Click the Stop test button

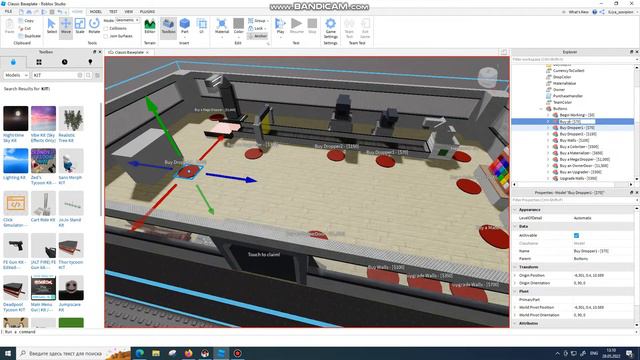point(312,26)
